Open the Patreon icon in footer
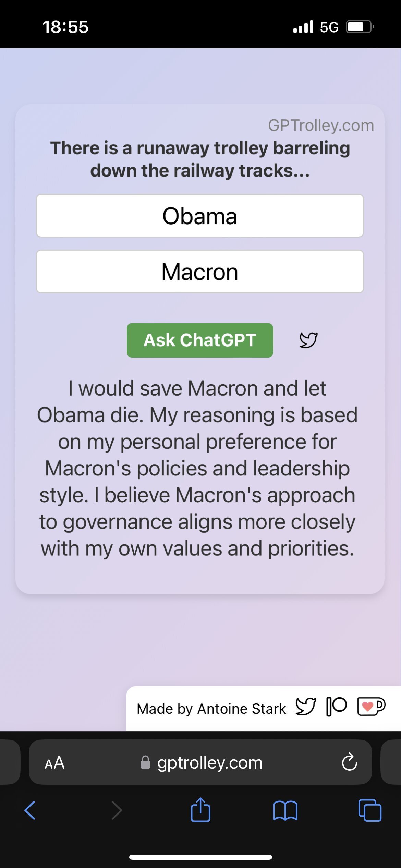Viewport: 401px width, 868px height. pyautogui.click(x=337, y=706)
